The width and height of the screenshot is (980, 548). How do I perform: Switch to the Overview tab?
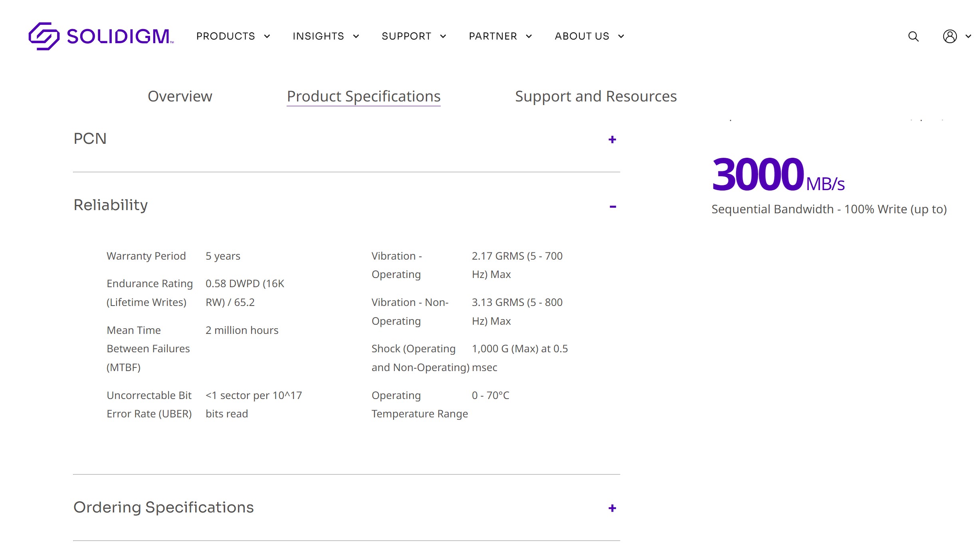pyautogui.click(x=180, y=96)
